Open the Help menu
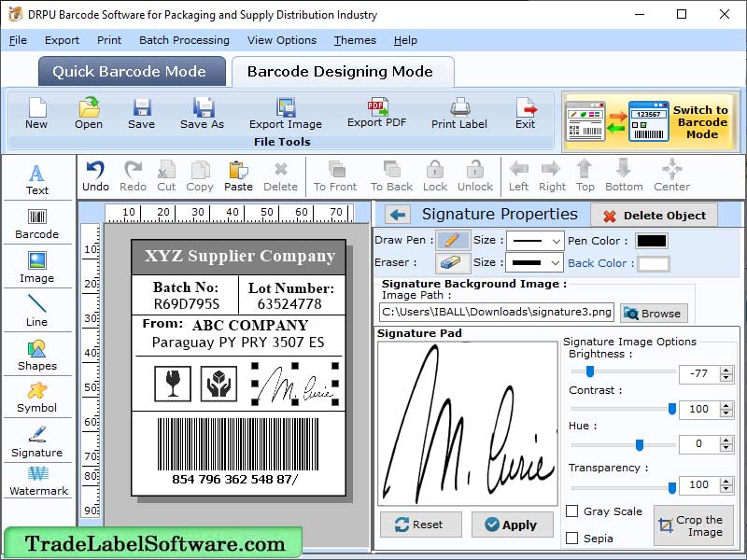747x560 pixels. pos(405,40)
